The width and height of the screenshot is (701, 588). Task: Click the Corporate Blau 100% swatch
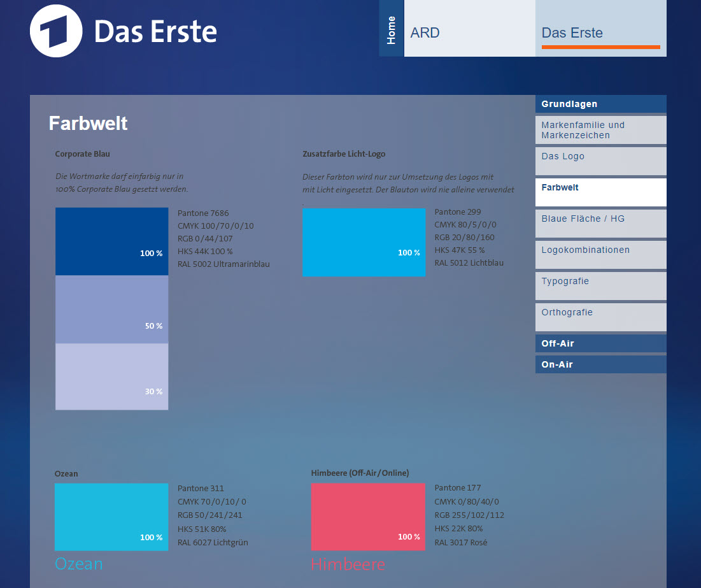pos(111,241)
